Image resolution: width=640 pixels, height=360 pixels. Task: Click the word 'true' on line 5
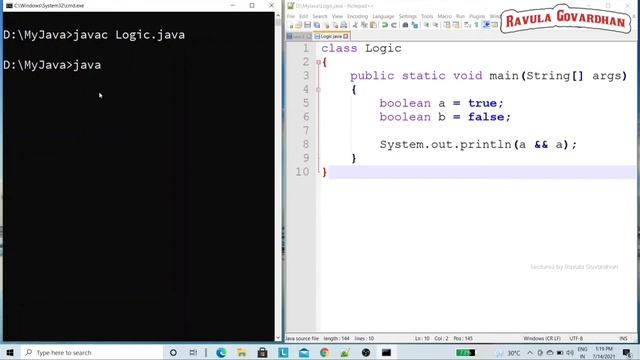click(482, 103)
